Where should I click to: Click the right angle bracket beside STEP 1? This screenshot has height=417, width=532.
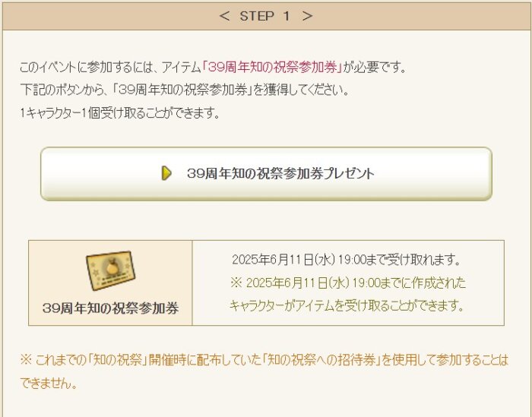point(307,16)
